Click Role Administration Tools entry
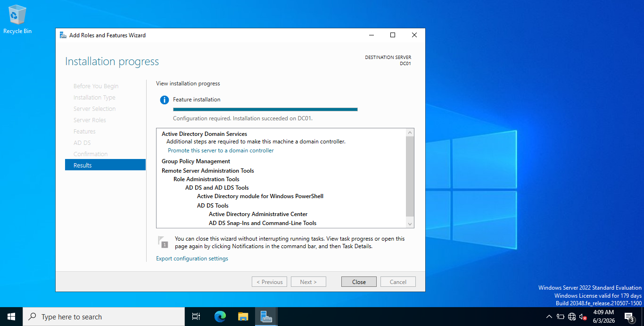This screenshot has width=644, height=326. 206,179
